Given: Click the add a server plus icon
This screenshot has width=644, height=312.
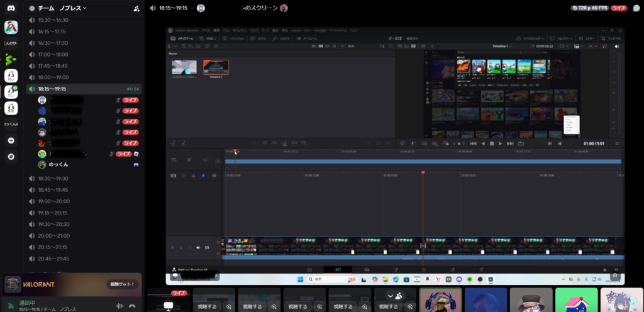Looking at the screenshot, I should [x=11, y=140].
